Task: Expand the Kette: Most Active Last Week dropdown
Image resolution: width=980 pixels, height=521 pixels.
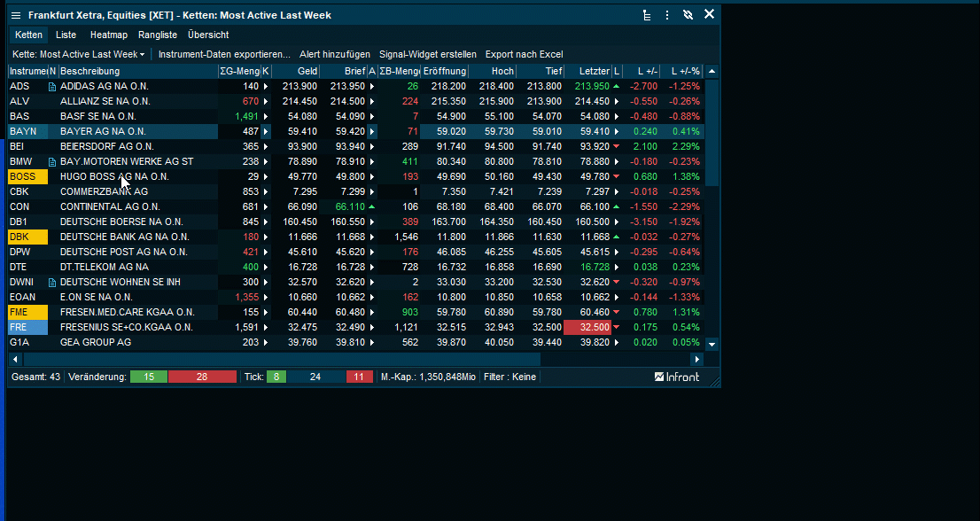Action: coord(79,54)
